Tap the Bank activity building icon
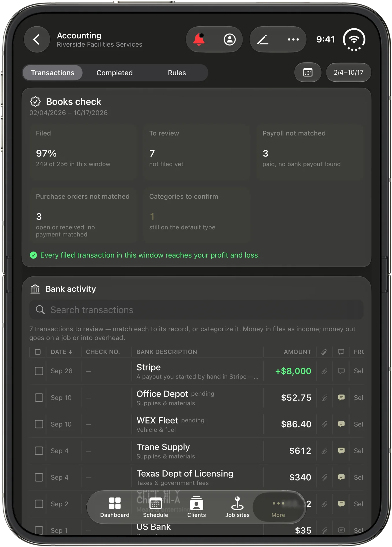 pos(35,289)
